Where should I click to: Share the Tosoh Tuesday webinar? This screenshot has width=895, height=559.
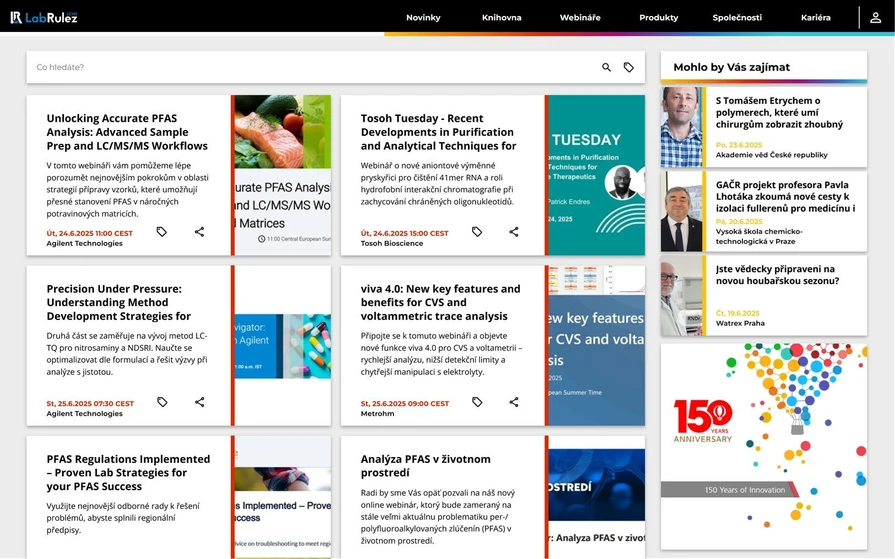pyautogui.click(x=514, y=232)
